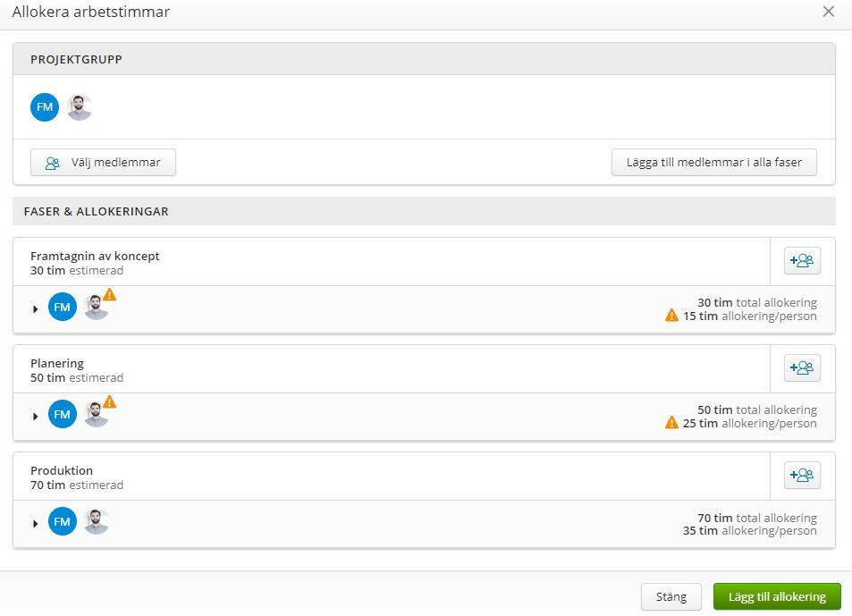This screenshot has width=852, height=616.
Task: Click Lägga till medlemmar i alla faser
Action: click(x=714, y=163)
